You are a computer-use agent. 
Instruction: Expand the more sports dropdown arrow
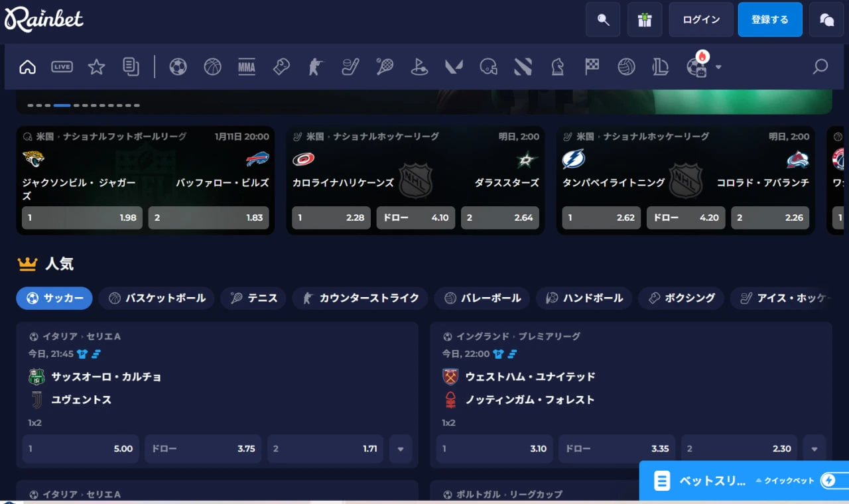718,67
